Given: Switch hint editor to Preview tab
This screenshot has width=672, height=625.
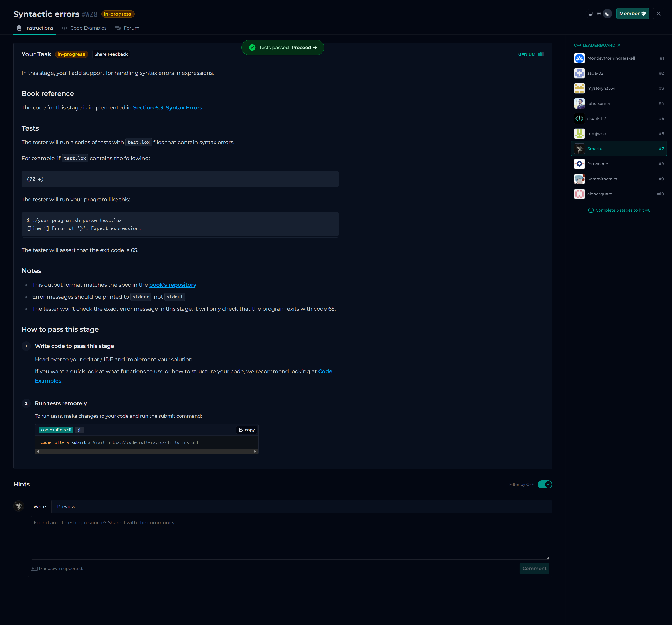Looking at the screenshot, I should [66, 507].
